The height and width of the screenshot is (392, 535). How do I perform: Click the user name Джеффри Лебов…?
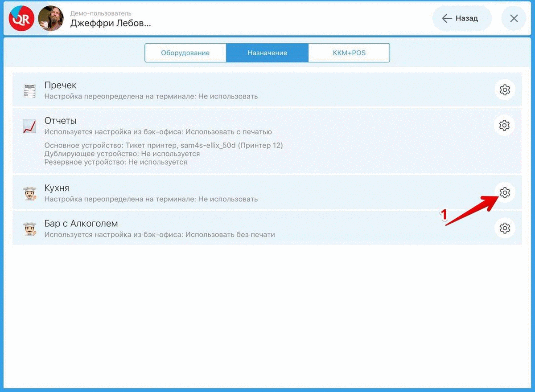click(111, 23)
